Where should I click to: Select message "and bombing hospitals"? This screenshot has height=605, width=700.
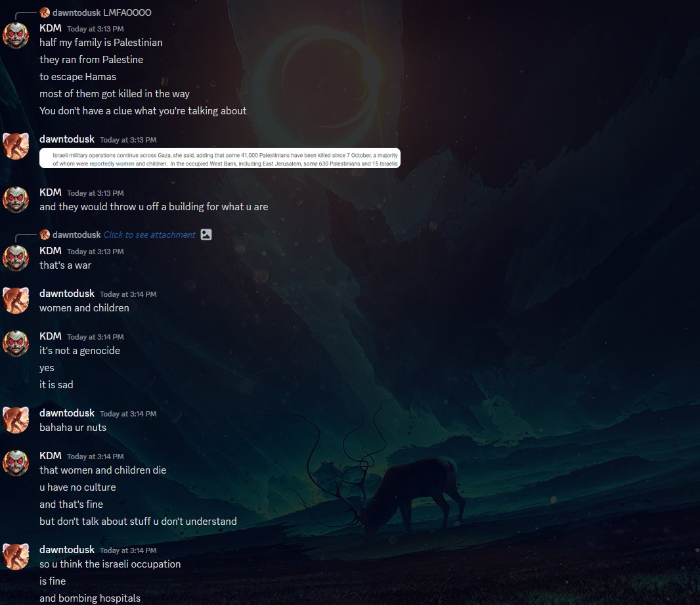90,598
